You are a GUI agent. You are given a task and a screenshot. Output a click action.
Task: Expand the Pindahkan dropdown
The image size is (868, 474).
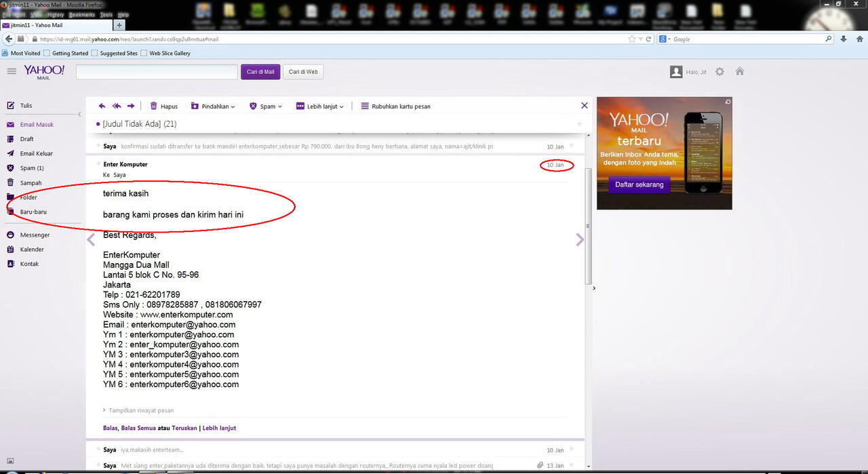point(213,106)
